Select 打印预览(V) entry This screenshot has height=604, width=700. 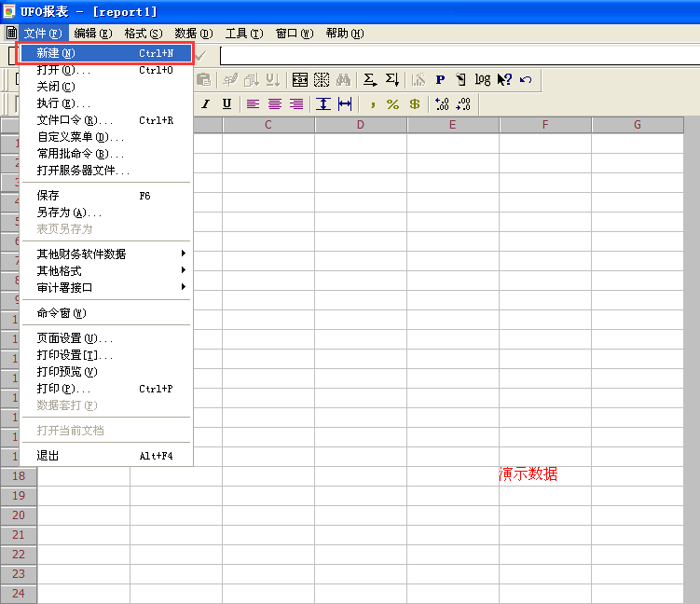click(x=106, y=371)
